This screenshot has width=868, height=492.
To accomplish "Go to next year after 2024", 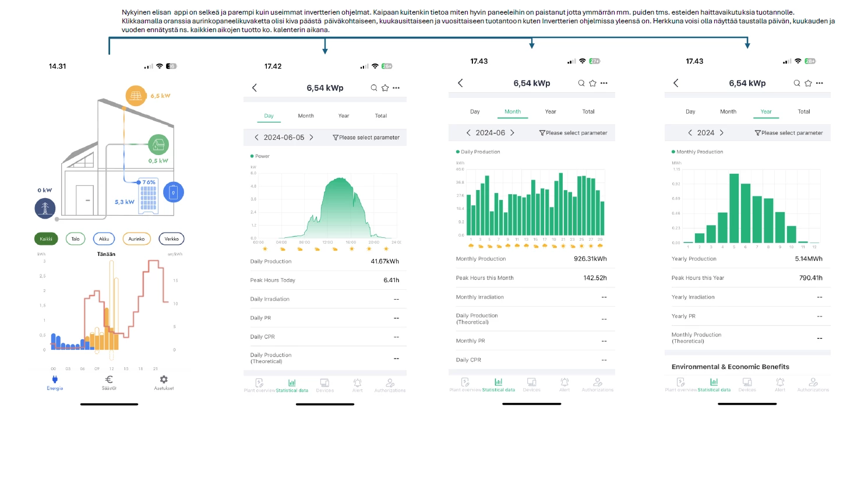I will [x=722, y=133].
